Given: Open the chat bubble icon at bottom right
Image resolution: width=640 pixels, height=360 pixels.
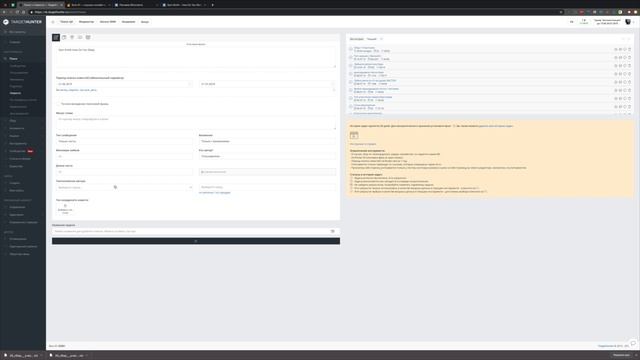Looking at the screenshot, I should pos(633,343).
